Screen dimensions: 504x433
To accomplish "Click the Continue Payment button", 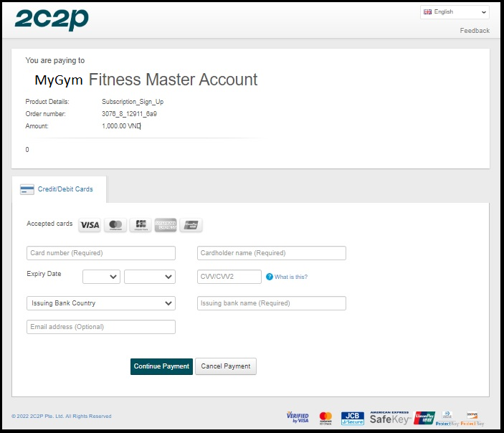I will [161, 366].
